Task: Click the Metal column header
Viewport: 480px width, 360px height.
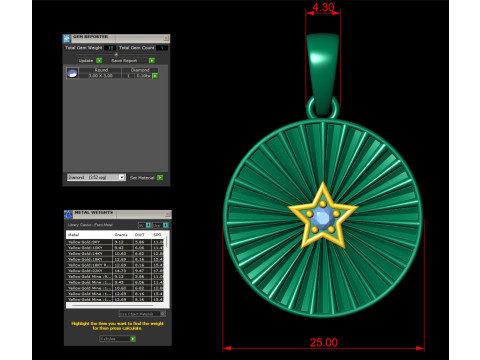Action: click(x=73, y=235)
